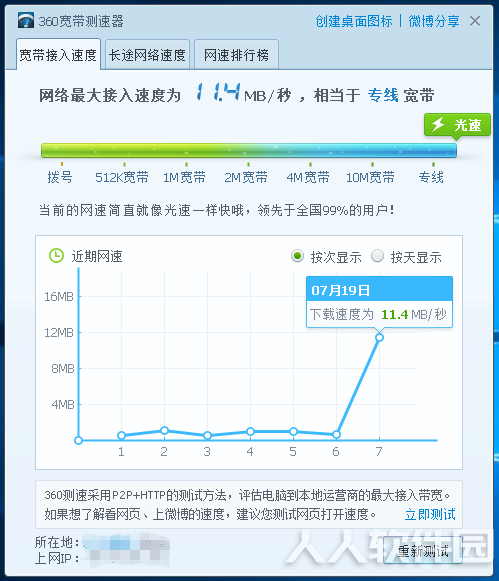Open the 网速排行榜 tab
The image size is (499, 581).
point(236,55)
